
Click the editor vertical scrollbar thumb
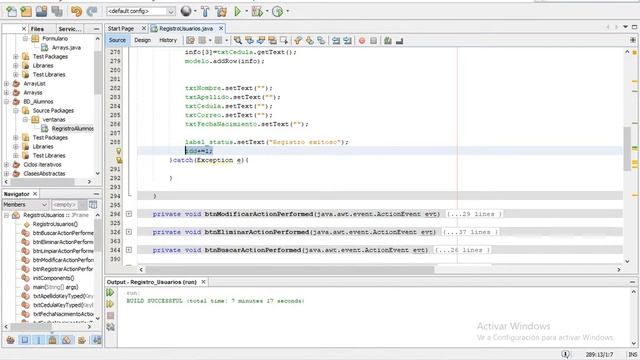click(x=627, y=148)
